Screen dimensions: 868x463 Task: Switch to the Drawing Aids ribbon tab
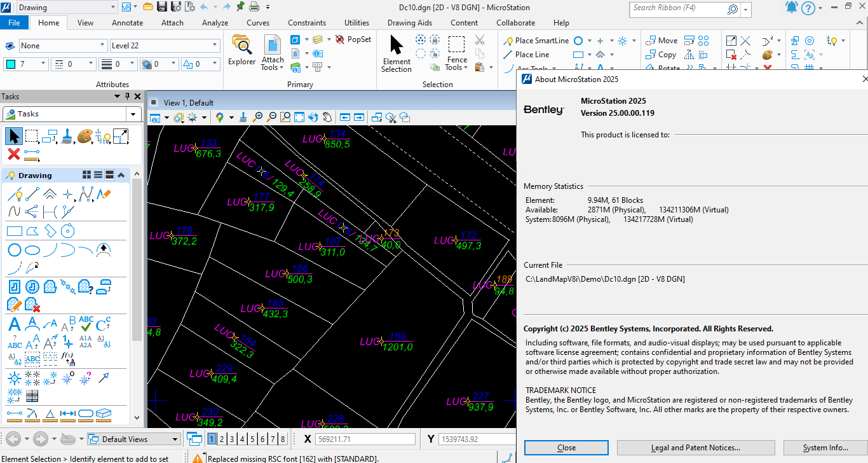[x=410, y=22]
